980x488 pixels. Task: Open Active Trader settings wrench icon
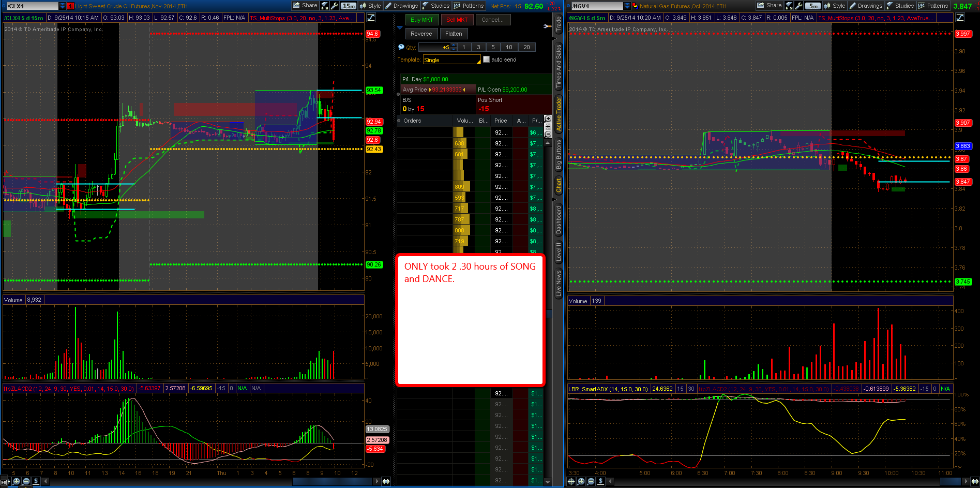[547, 26]
